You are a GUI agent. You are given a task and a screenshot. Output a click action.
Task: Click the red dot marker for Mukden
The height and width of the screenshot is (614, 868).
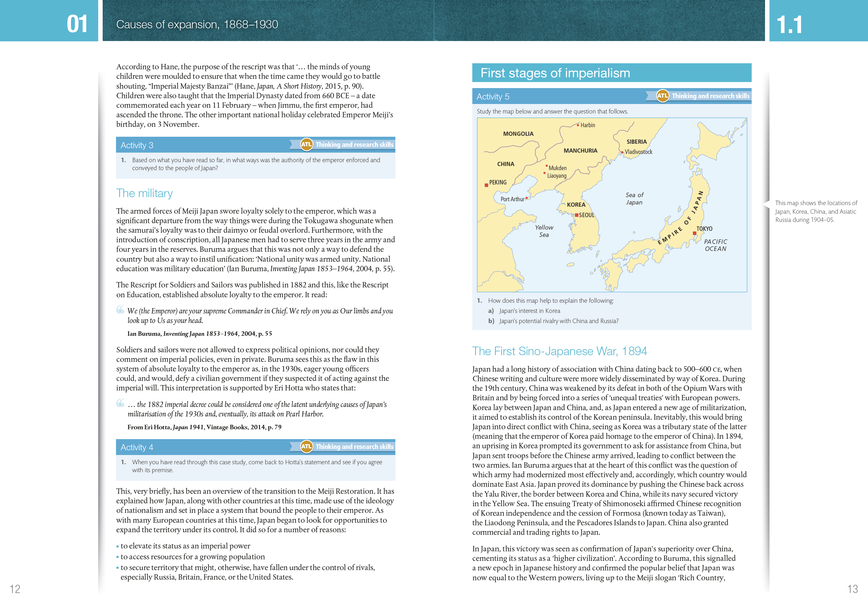coord(547,166)
